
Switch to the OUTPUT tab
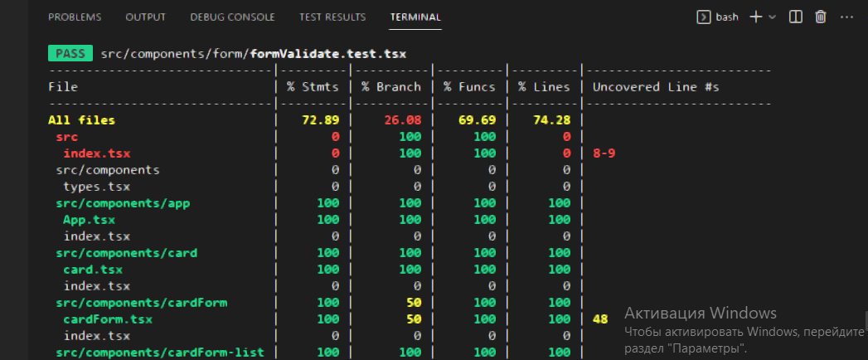pos(146,17)
